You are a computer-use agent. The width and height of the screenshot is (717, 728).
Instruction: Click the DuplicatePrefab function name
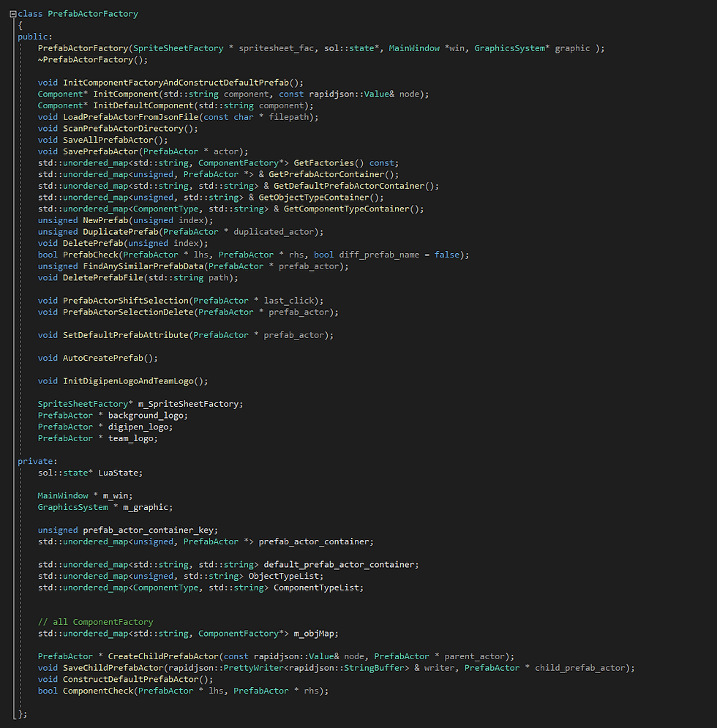[x=121, y=232]
